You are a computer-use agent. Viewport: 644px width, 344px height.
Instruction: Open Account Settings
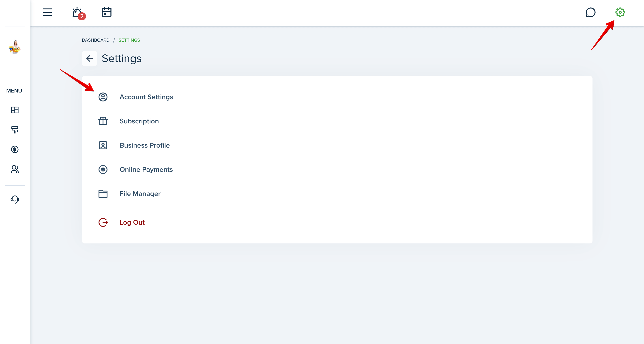point(146,97)
